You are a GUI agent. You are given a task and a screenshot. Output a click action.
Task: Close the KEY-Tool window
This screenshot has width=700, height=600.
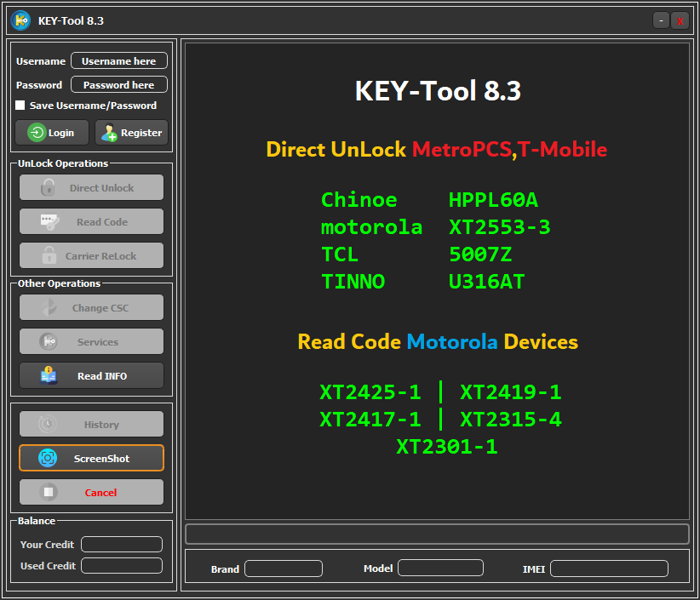click(x=680, y=20)
